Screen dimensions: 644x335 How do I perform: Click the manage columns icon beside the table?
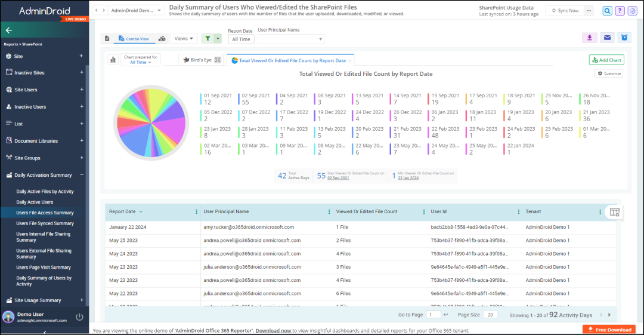(x=614, y=213)
